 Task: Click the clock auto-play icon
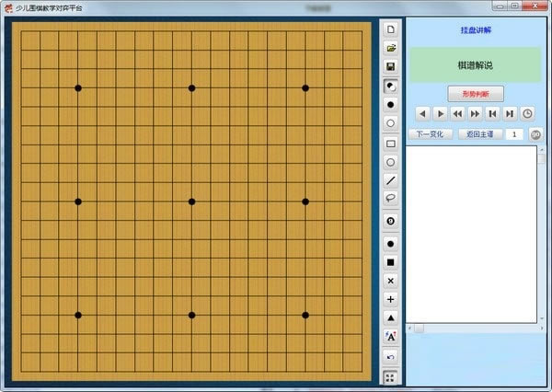527,114
